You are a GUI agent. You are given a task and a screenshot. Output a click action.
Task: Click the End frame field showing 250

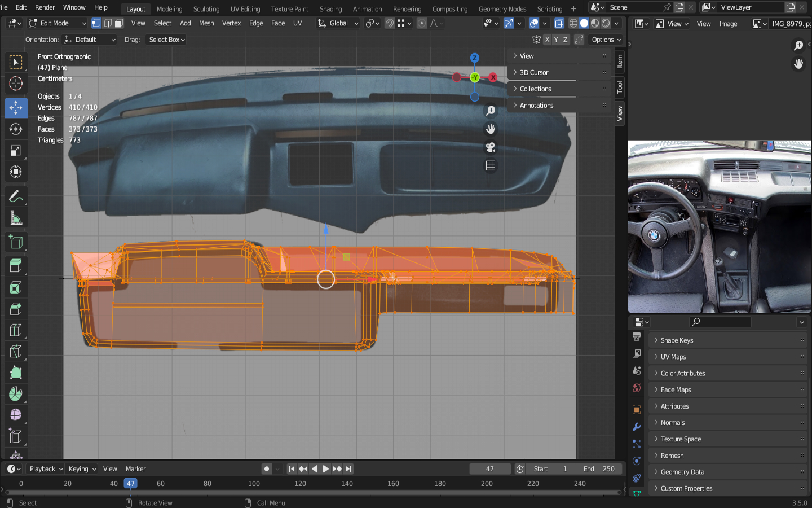click(x=599, y=469)
